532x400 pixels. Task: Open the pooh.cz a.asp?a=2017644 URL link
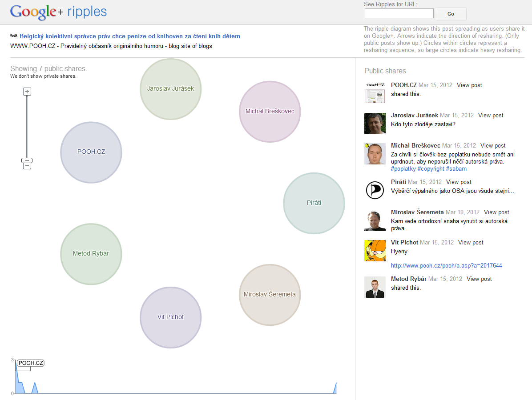click(446, 266)
